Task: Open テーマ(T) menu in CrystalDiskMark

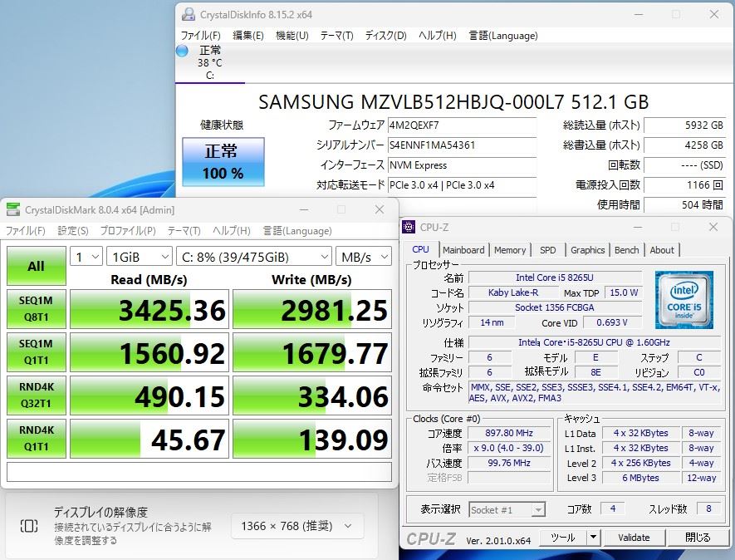Action: click(x=184, y=231)
